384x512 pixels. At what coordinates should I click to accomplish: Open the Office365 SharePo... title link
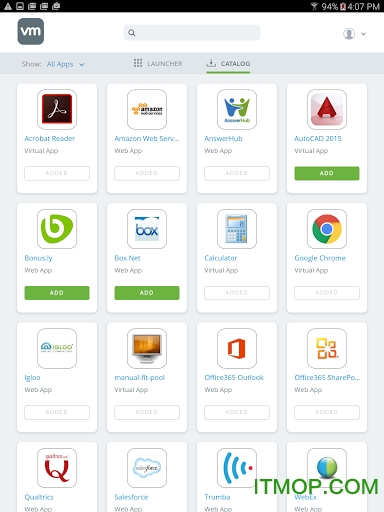327,378
